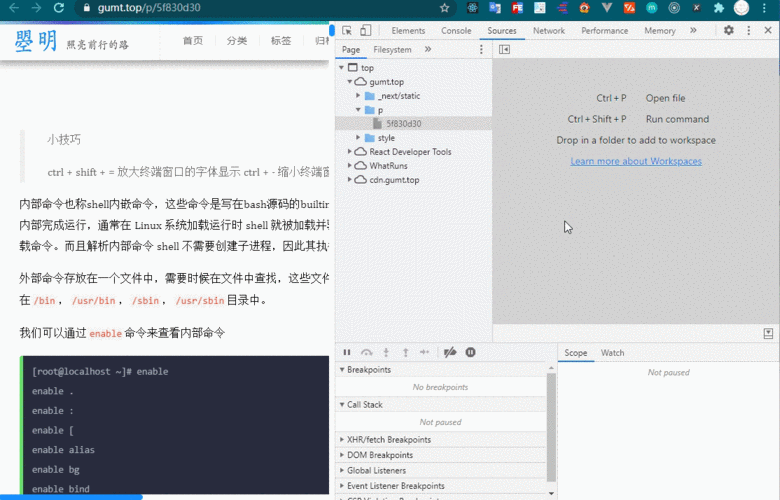Bookmark this page with star icon

pos(445,8)
